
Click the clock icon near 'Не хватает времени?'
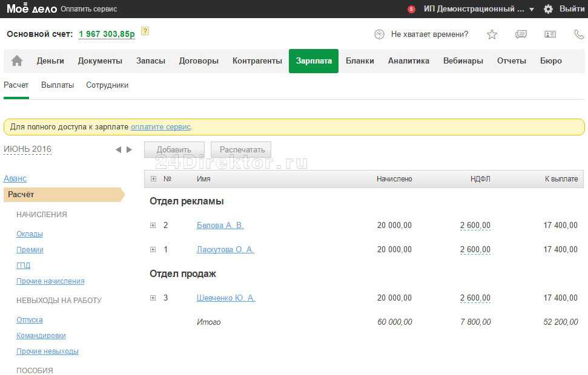point(379,34)
